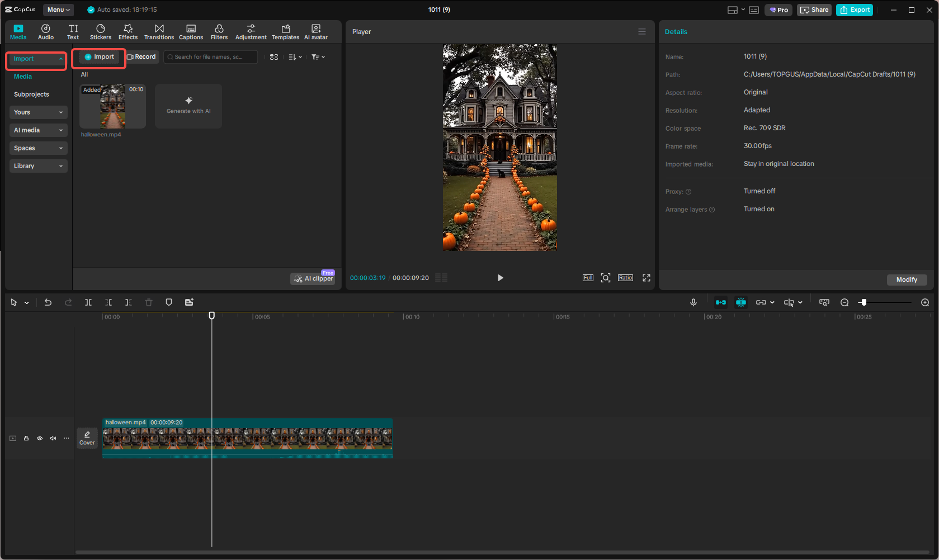Expand the Library section in the sidebar
The image size is (939, 560).
click(38, 166)
